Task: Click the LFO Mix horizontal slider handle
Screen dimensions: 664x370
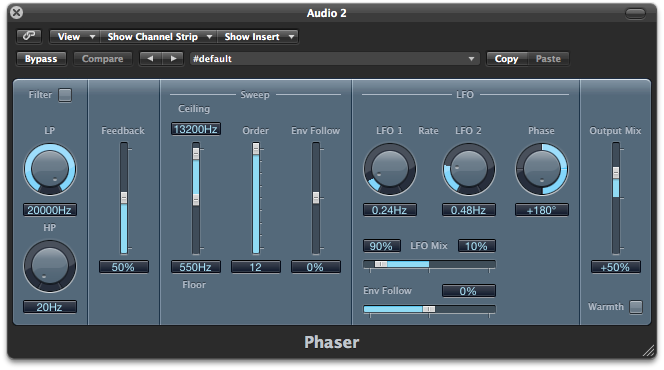Action: (381, 264)
